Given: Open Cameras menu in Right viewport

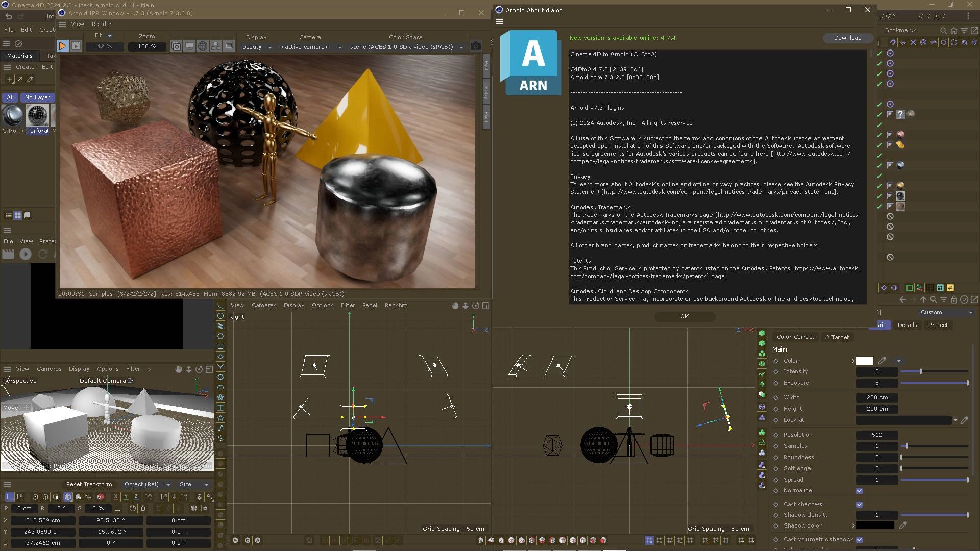Looking at the screenshot, I should click(264, 306).
